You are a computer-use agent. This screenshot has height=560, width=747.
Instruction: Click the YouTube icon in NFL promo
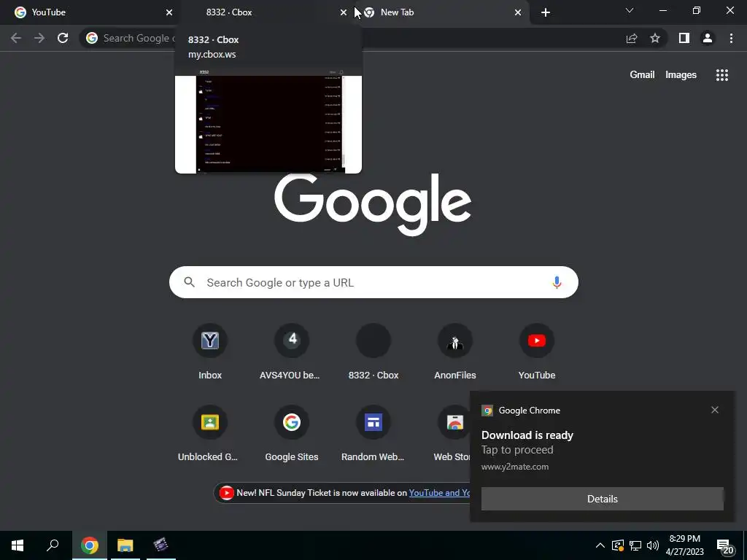226,493
